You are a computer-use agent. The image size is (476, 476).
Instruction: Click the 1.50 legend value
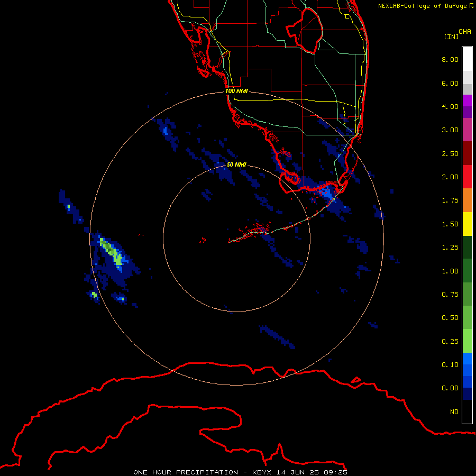[x=450, y=224]
